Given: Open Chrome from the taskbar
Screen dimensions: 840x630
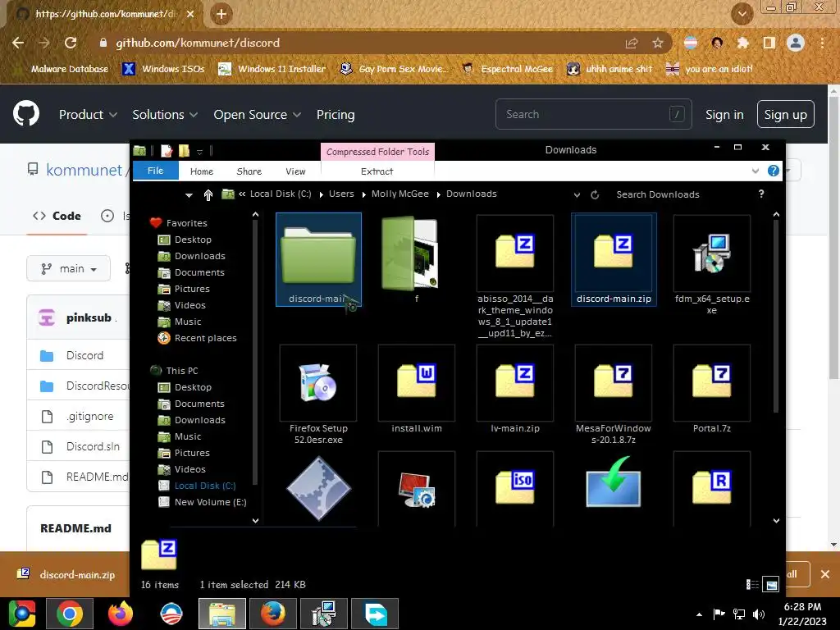Looking at the screenshot, I should click(x=70, y=614).
